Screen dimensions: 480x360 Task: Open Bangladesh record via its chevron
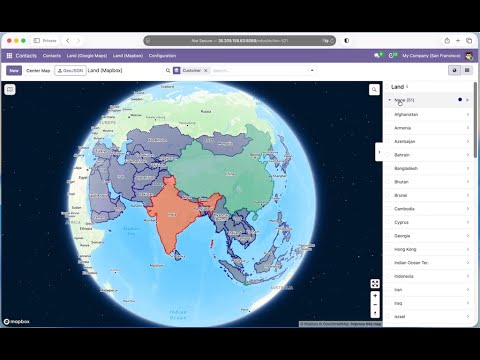(468, 168)
